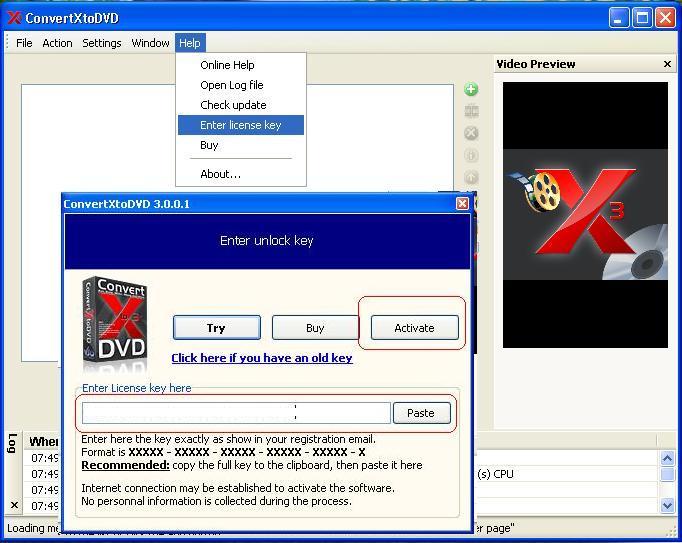The image size is (682, 543).
Task: Click the grayed information icon
Action: [471, 155]
